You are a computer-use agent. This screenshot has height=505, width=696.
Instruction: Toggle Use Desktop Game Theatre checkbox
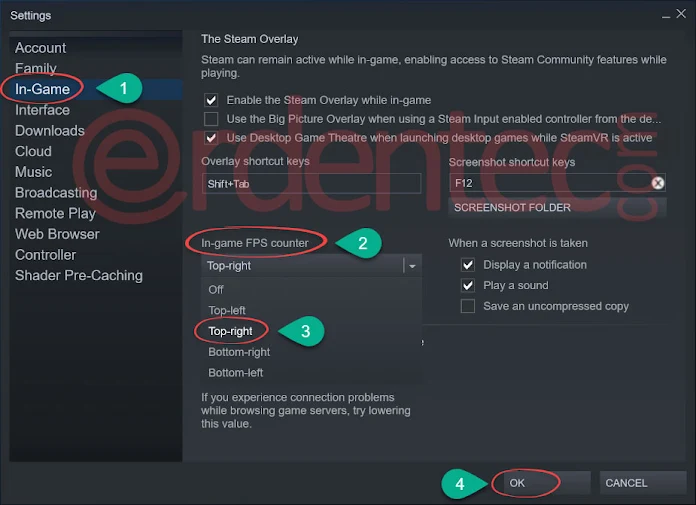(211, 138)
